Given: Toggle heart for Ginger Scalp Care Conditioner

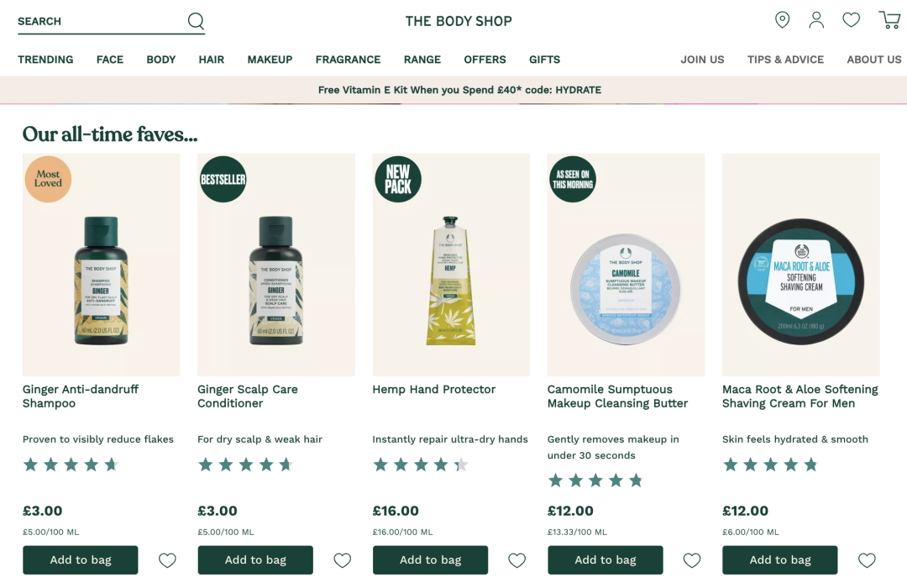Looking at the screenshot, I should [x=342, y=560].
